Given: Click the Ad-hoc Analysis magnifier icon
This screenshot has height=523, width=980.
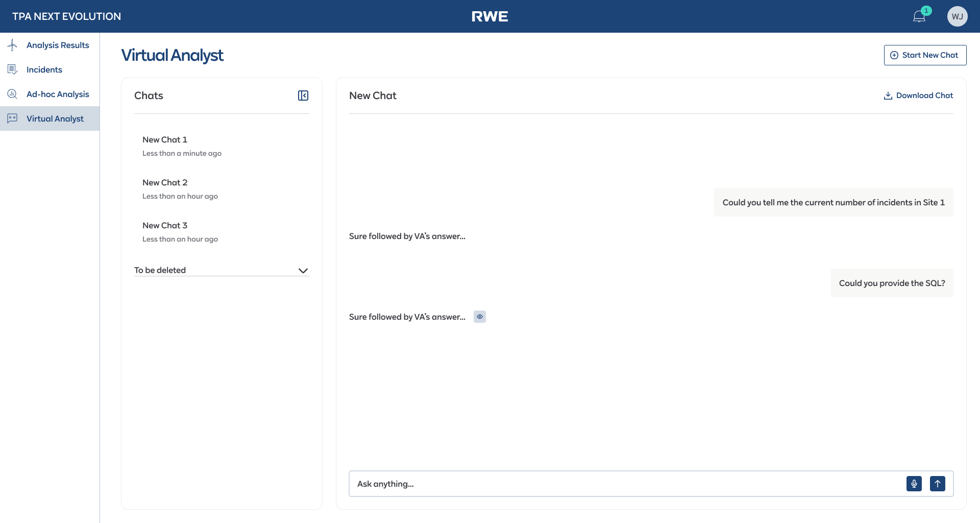Looking at the screenshot, I should coord(12,93).
